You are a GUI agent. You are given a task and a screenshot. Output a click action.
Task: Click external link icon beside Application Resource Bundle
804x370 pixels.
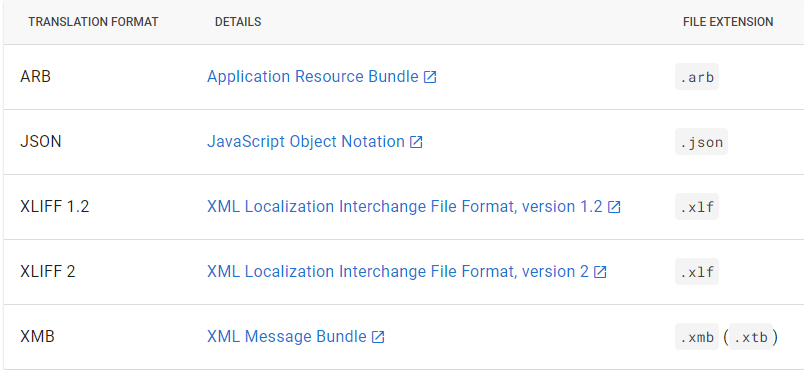(x=430, y=77)
